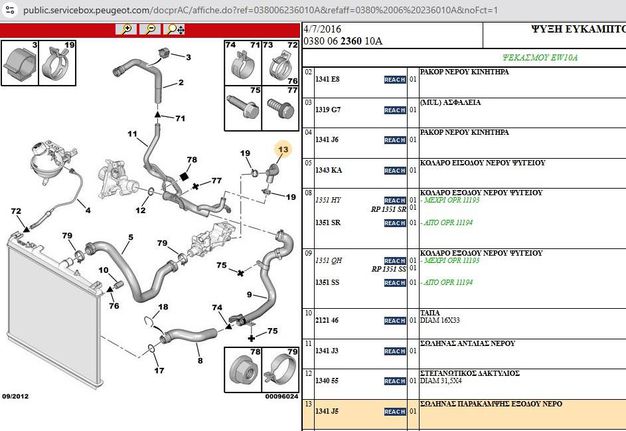Select callout 2 on the upper hose

click(181, 82)
